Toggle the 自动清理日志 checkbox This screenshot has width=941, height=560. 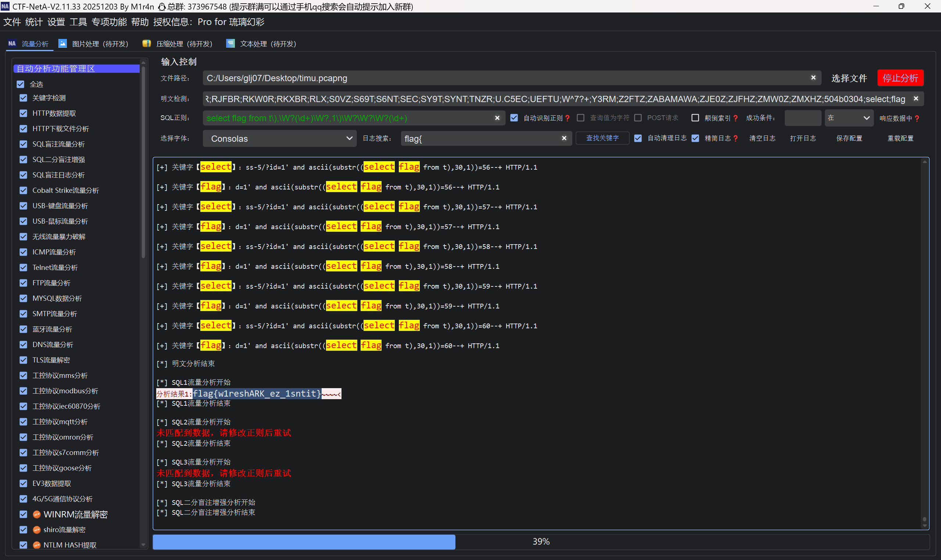[638, 138]
